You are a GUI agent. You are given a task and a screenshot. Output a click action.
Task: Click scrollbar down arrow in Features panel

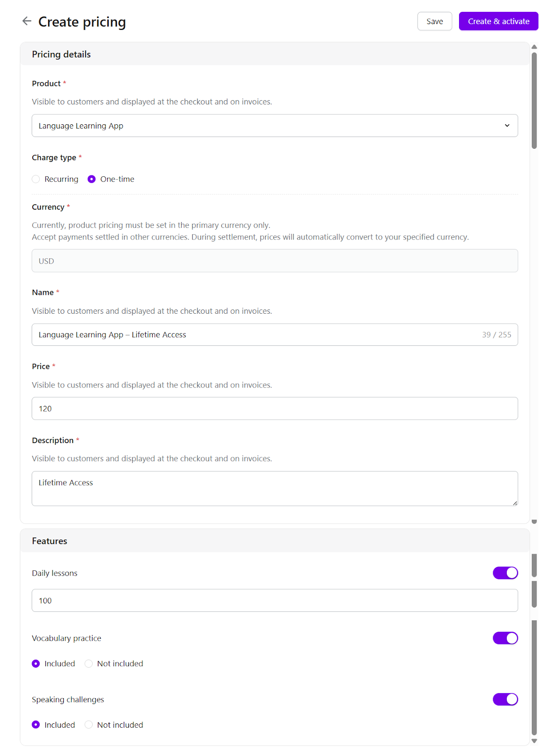tap(534, 741)
